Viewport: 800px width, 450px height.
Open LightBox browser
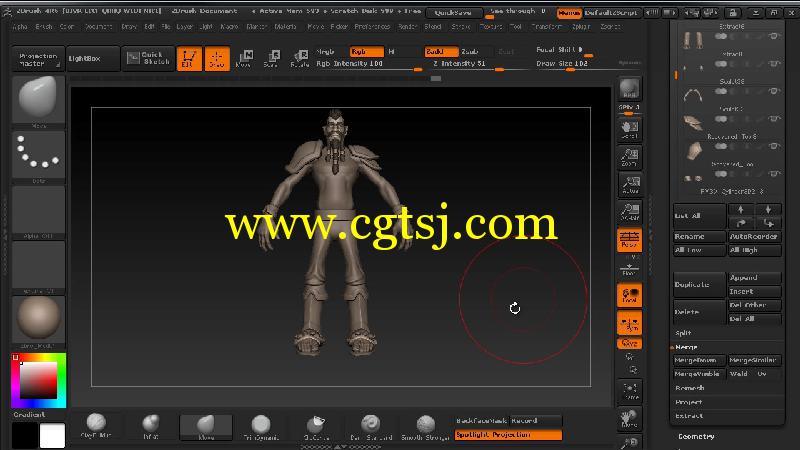pos(93,59)
